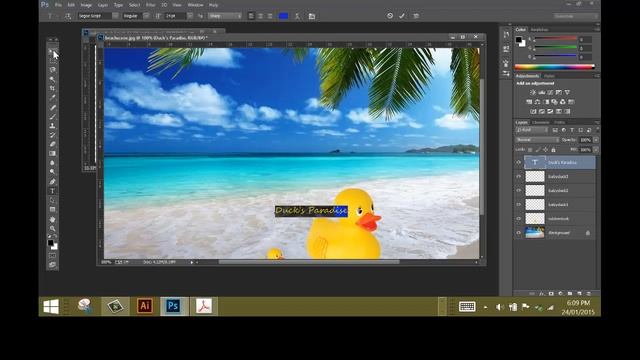Open the Filter menu
Viewport: 640px width, 360px height.
(x=151, y=5)
